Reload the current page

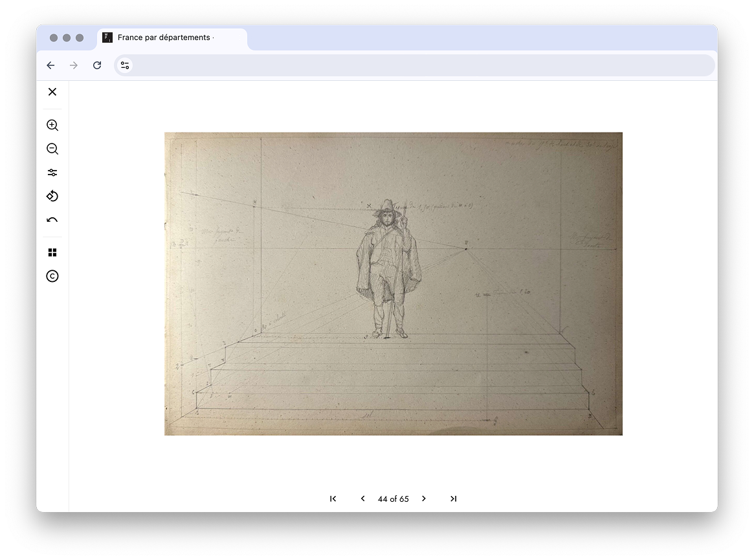point(97,65)
